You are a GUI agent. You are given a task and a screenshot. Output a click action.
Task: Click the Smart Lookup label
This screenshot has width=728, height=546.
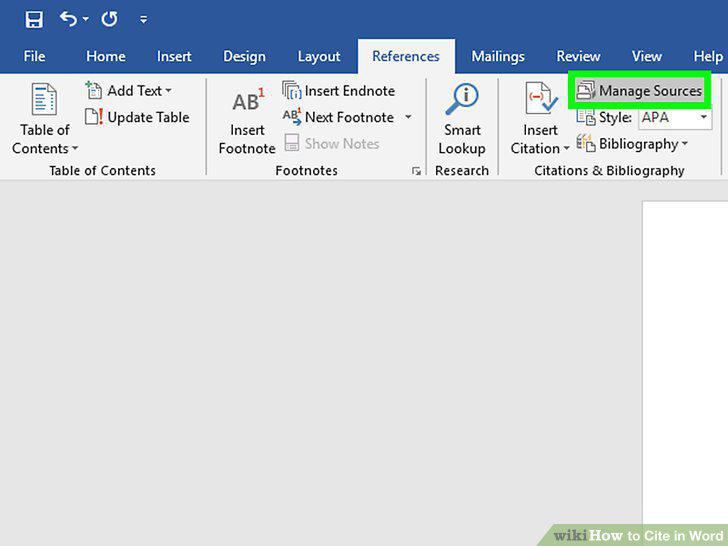[462, 139]
